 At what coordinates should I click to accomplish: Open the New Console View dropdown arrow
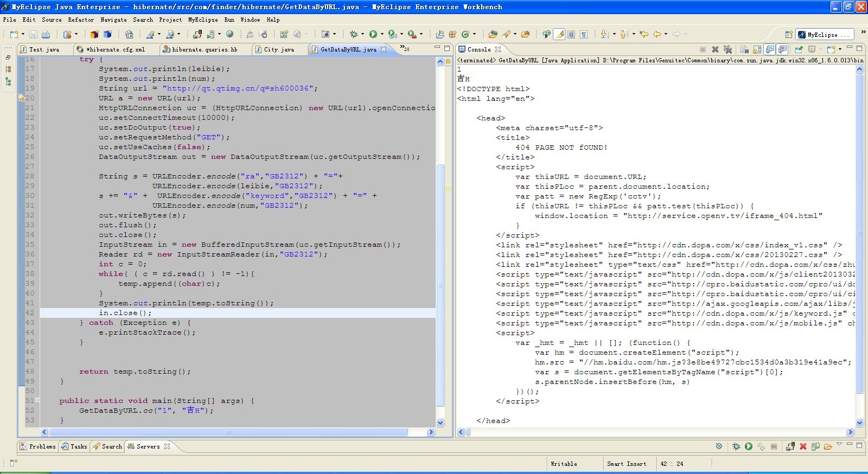coord(840,49)
